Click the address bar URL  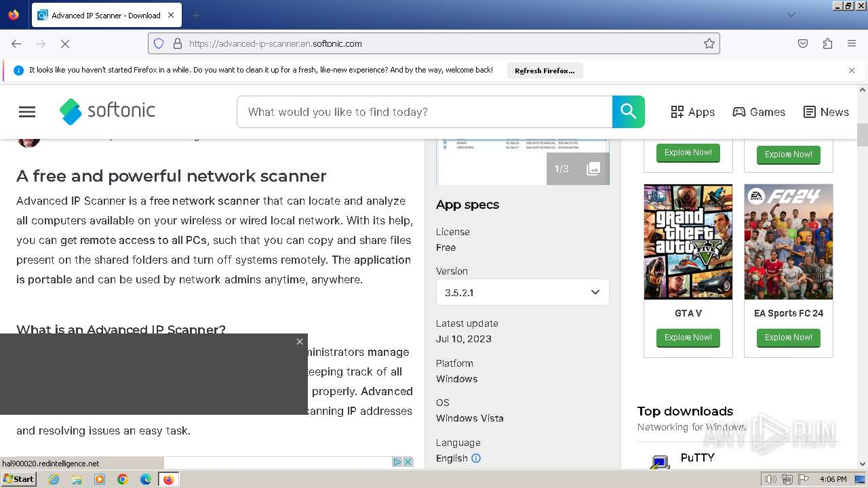pos(434,43)
